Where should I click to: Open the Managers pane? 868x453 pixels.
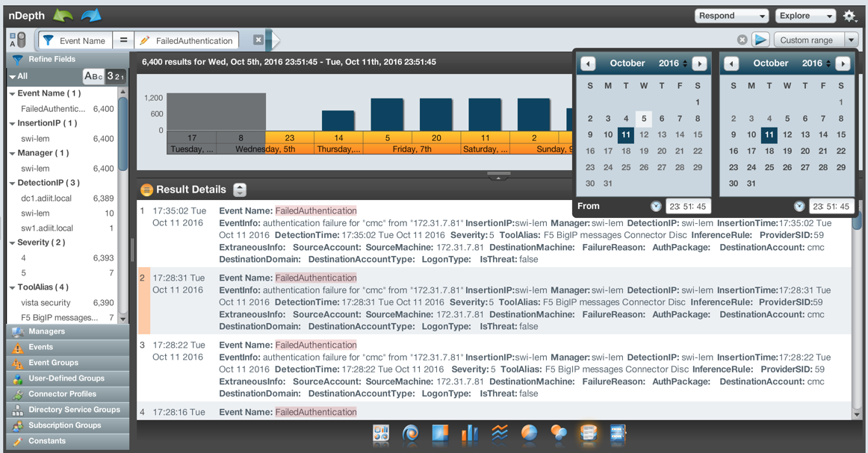pyautogui.click(x=67, y=331)
